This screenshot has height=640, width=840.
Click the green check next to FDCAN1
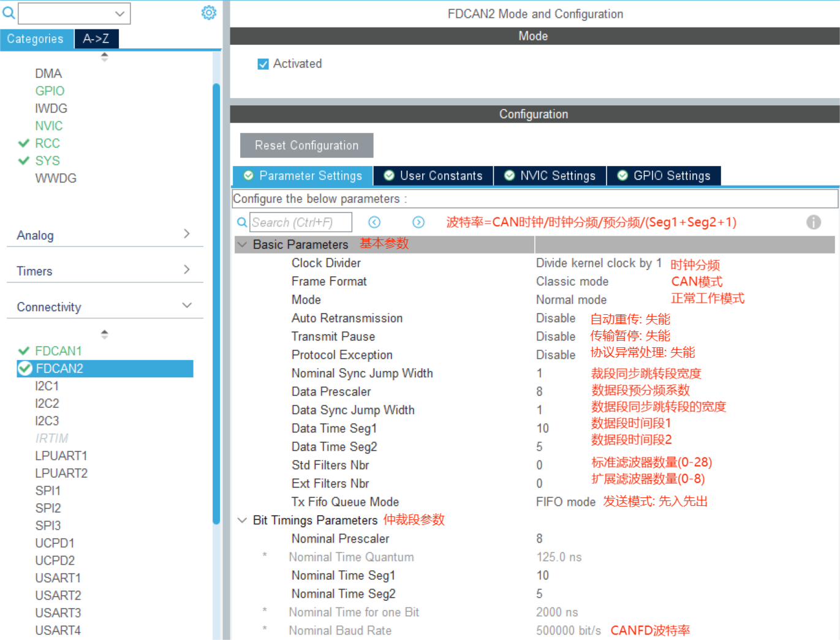click(24, 351)
